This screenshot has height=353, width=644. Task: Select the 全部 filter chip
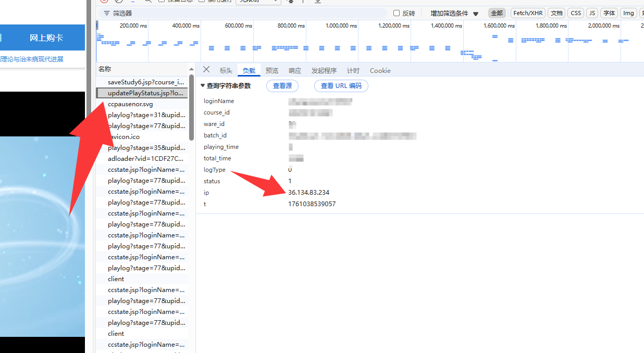(497, 13)
